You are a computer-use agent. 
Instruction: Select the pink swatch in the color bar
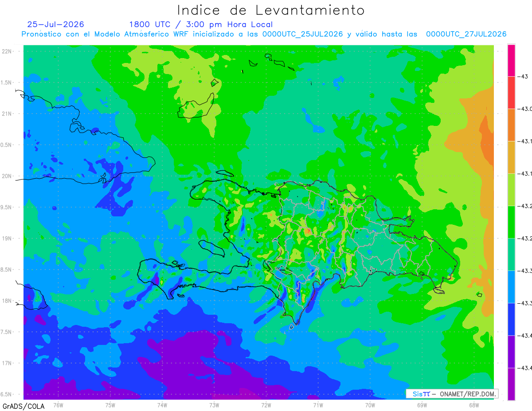[511, 60]
